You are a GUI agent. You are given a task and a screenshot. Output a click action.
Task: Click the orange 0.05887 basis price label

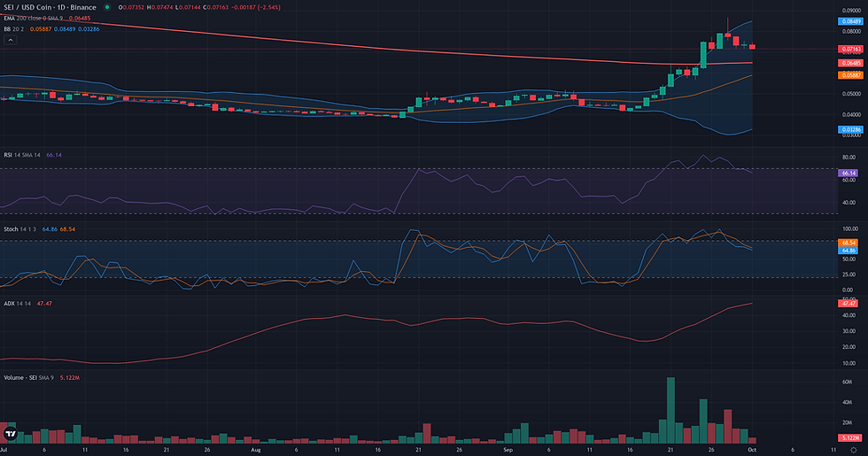pyautogui.click(x=850, y=74)
